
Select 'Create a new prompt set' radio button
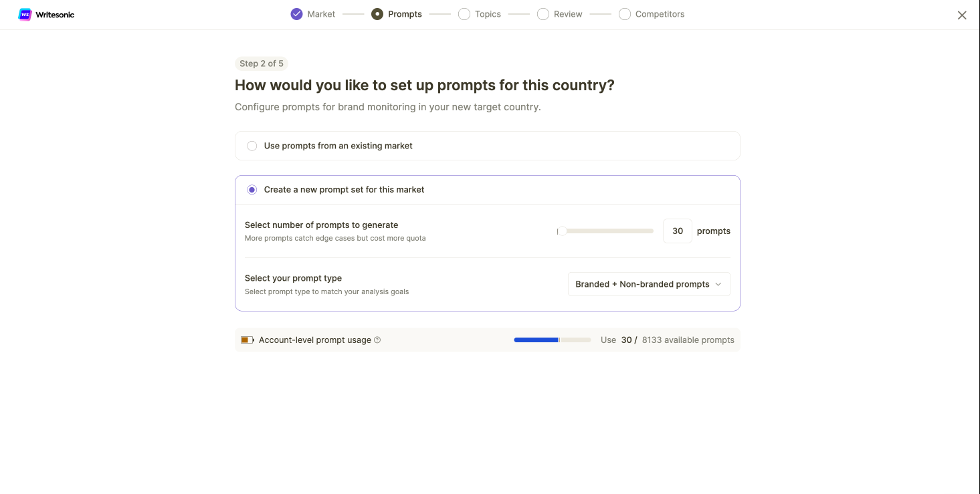click(x=252, y=190)
